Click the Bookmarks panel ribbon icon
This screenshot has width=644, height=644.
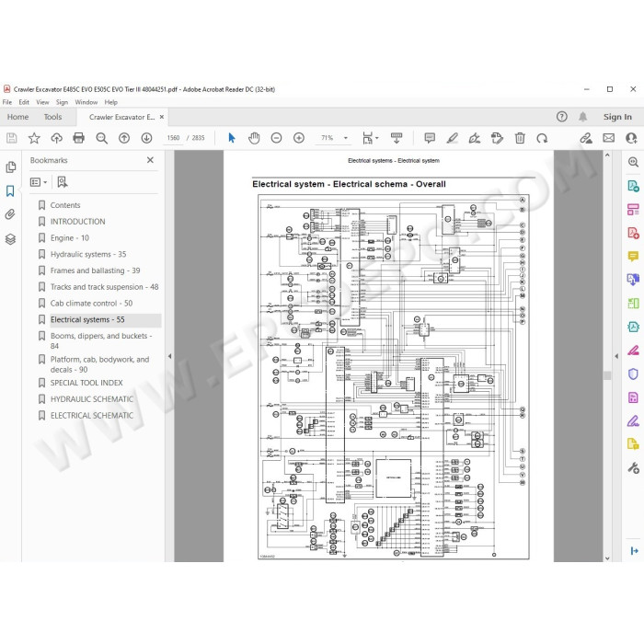10,191
